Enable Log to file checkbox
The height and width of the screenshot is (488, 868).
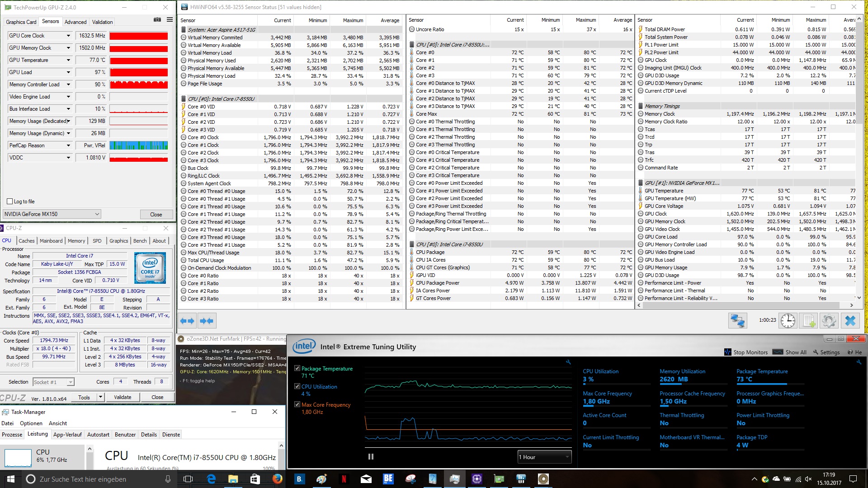(10, 202)
